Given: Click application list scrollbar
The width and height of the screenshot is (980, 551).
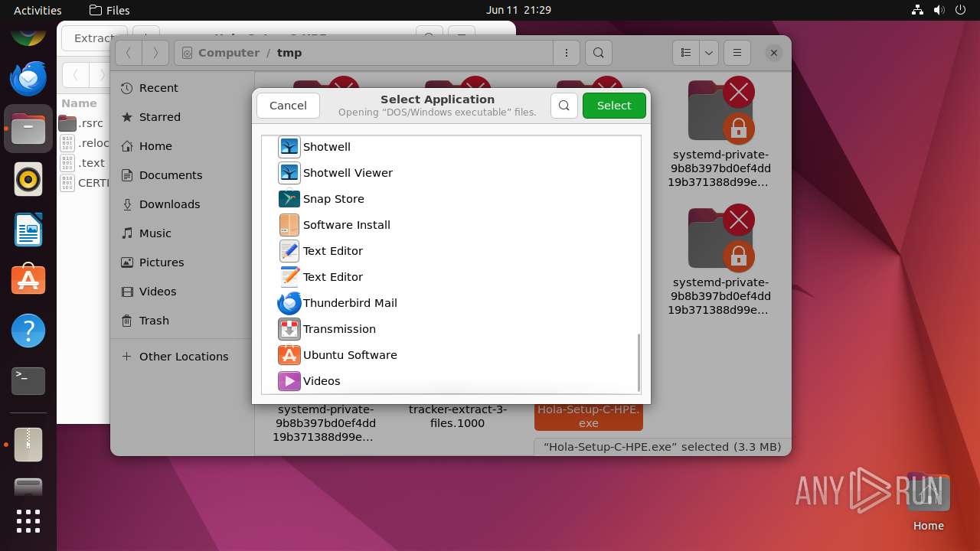Looking at the screenshot, I should coord(639,363).
